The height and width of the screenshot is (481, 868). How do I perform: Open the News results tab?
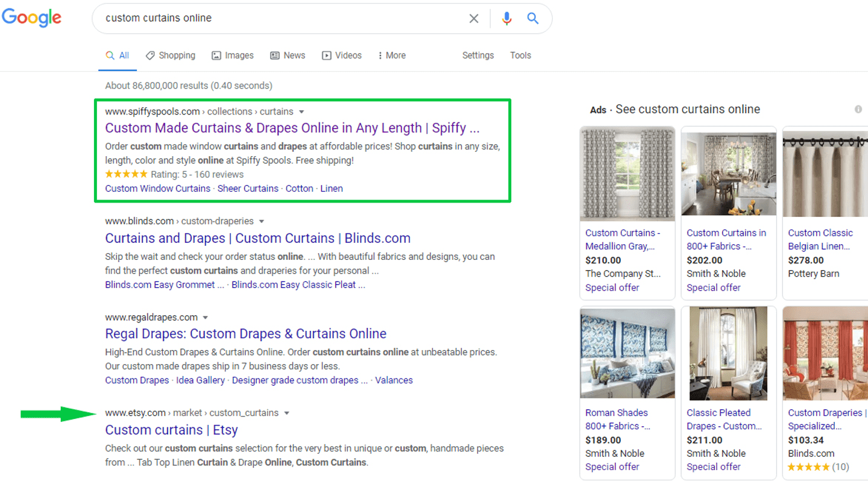pos(288,55)
